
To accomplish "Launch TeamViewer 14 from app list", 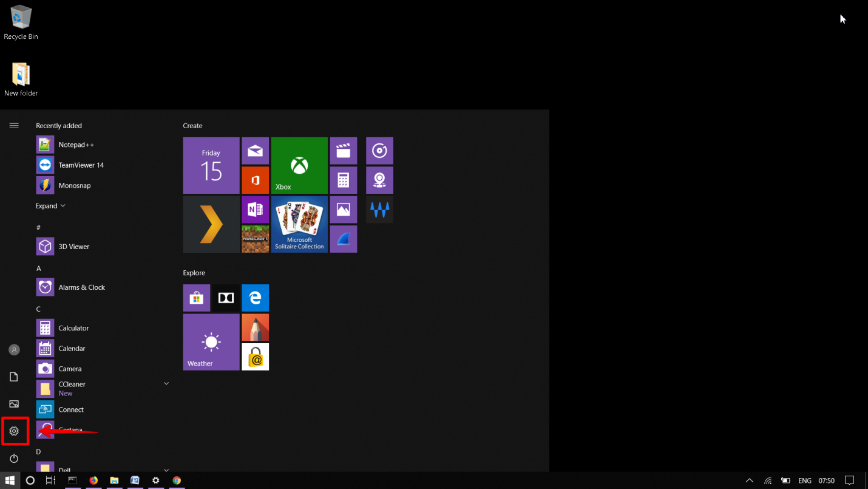I will coord(81,165).
